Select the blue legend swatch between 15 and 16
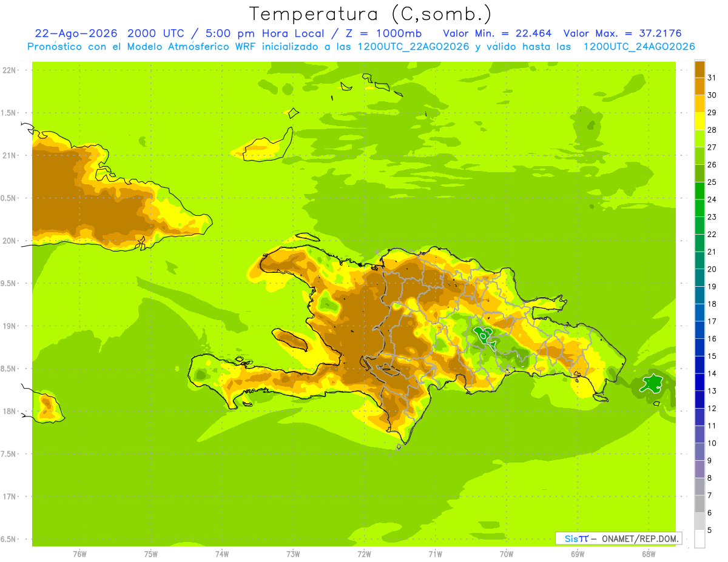 (699, 347)
